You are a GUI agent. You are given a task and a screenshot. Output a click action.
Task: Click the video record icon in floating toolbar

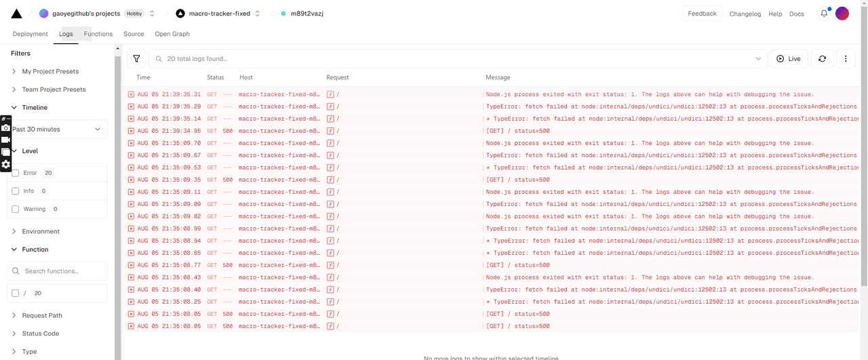coord(5,140)
